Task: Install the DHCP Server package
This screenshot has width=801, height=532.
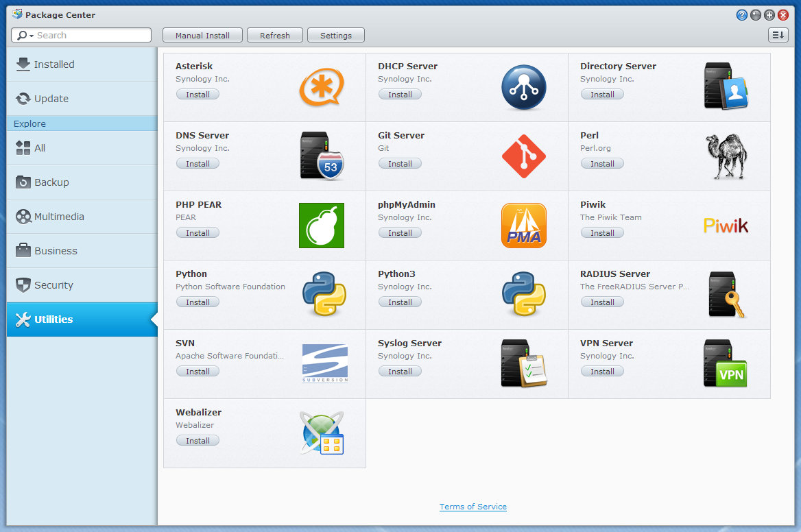Action: 400,95
